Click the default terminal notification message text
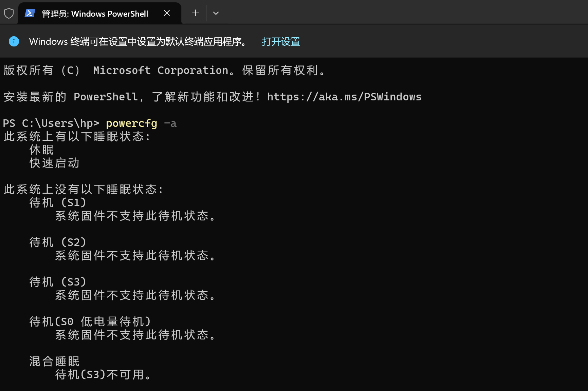Screen dimensions: 588x391 tap(138, 42)
